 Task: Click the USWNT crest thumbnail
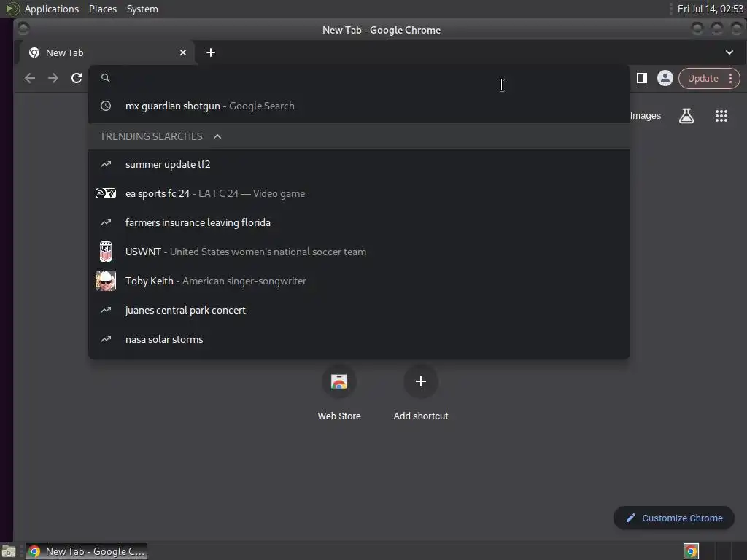pyautogui.click(x=106, y=252)
